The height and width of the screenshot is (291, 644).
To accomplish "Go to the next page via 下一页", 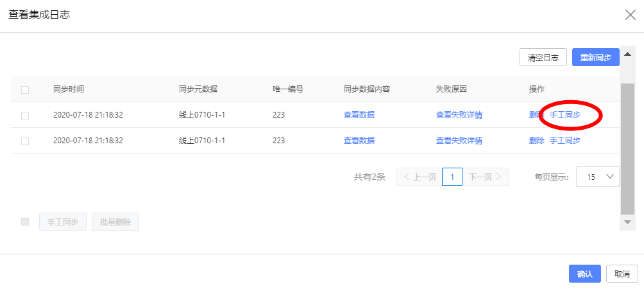I will pyautogui.click(x=486, y=177).
